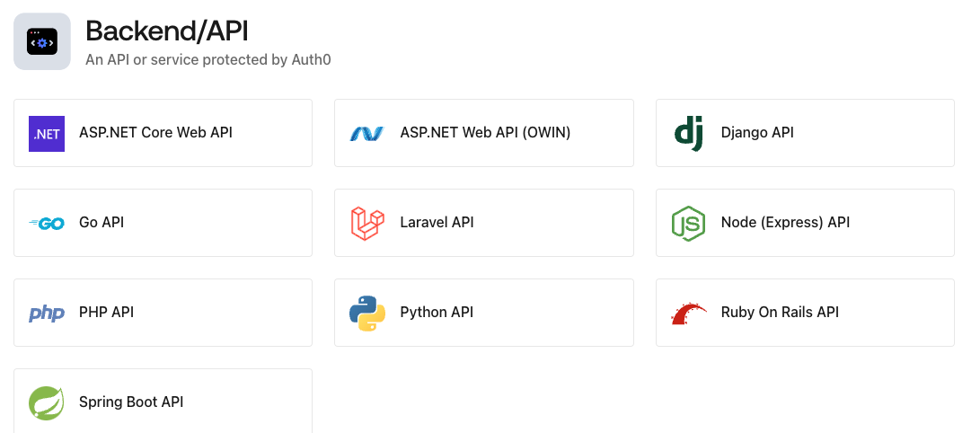Open the Spring Boot API card
This screenshot has width=980, height=433.
pyautogui.click(x=163, y=402)
